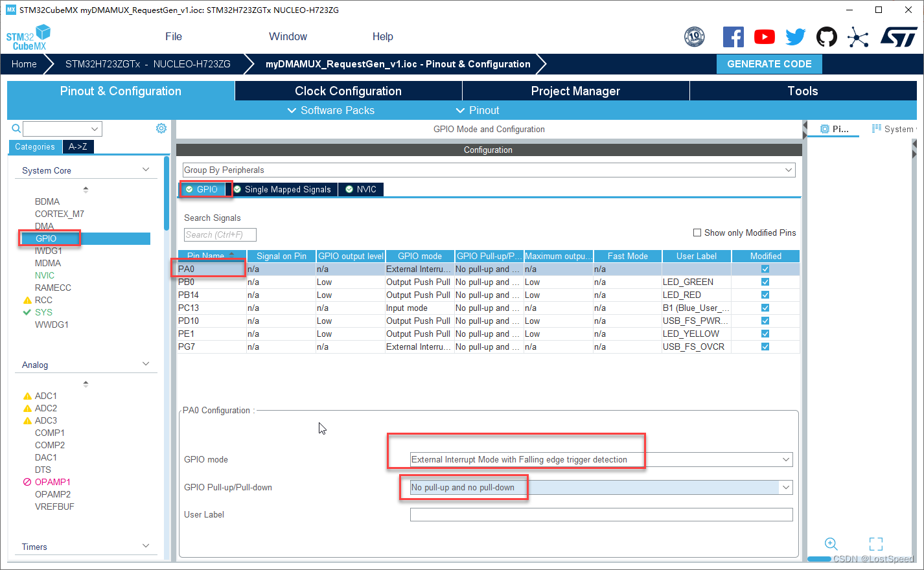Expand the Software Packs menu
The image size is (924, 570).
pyautogui.click(x=330, y=110)
